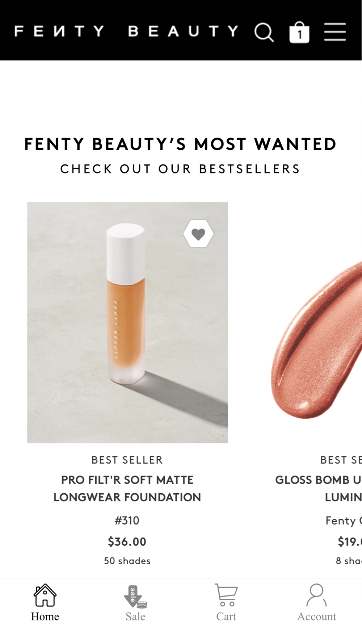The width and height of the screenshot is (362, 644).
Task: Click the $36.00 foundation price
Action: pos(127,541)
